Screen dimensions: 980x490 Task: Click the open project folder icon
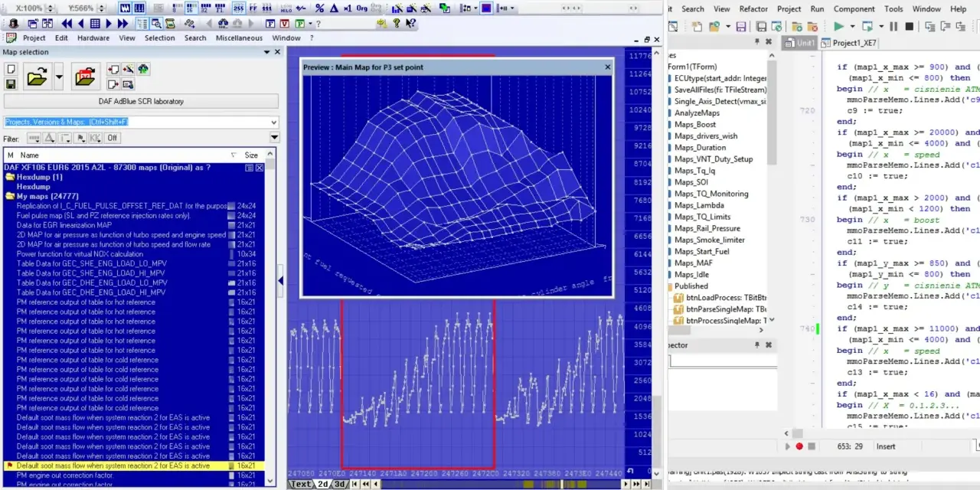[x=37, y=77]
